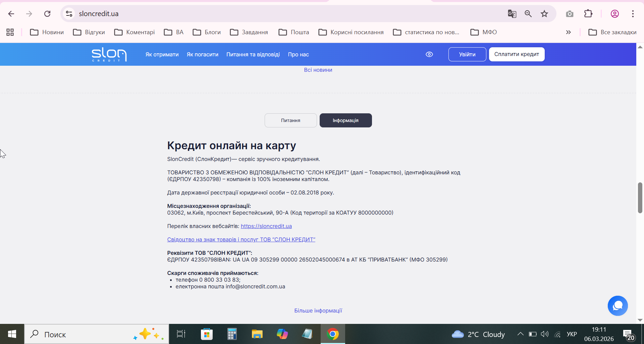Viewport: 644px width, 344px height.
Task: Open the Все закладки folder
Action: 612,32
